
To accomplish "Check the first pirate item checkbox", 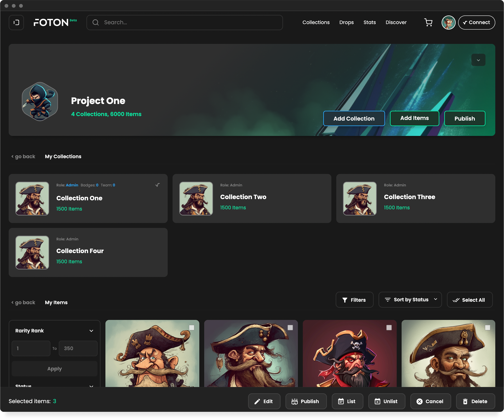I will click(x=192, y=328).
